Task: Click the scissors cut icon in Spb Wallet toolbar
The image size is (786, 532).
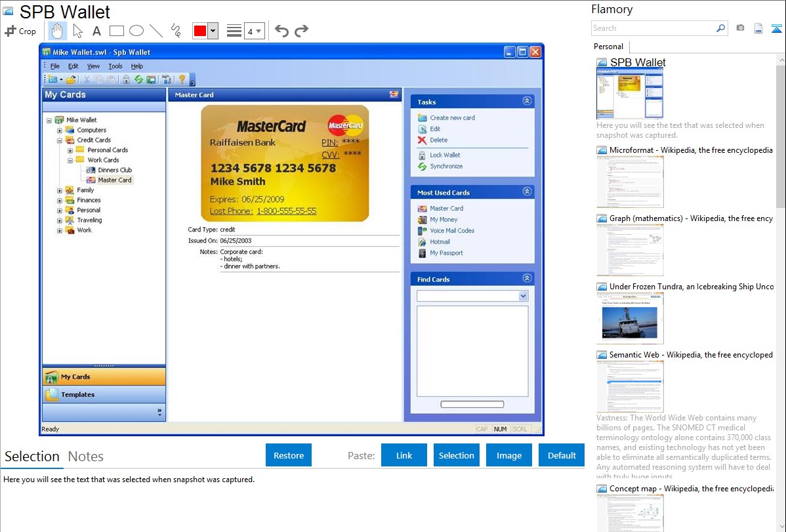Action: (86, 79)
